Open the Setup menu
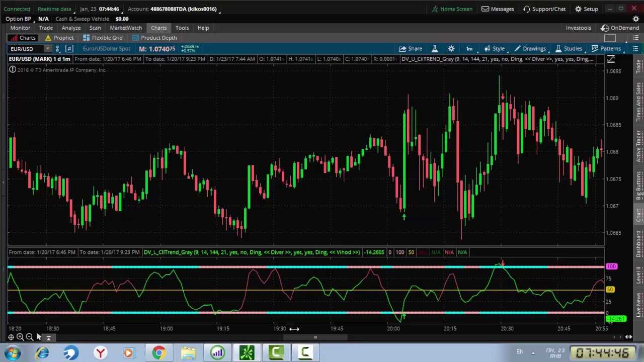 [x=587, y=9]
